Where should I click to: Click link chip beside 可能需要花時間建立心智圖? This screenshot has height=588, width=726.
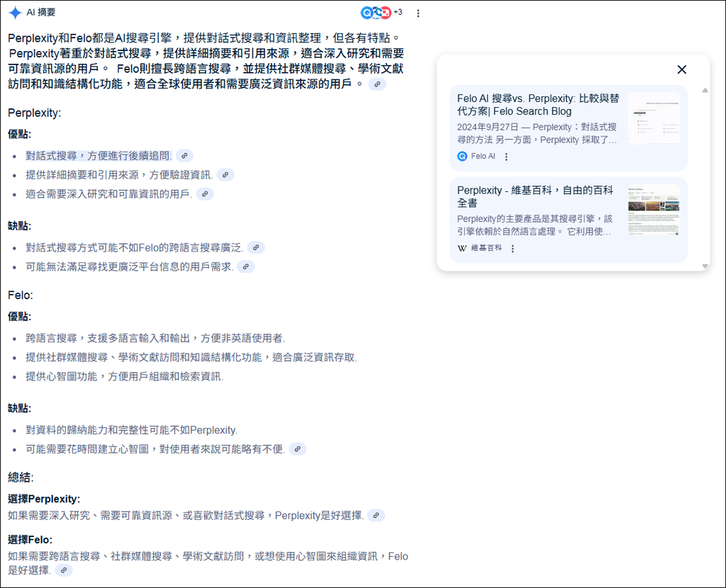pyautogui.click(x=297, y=448)
